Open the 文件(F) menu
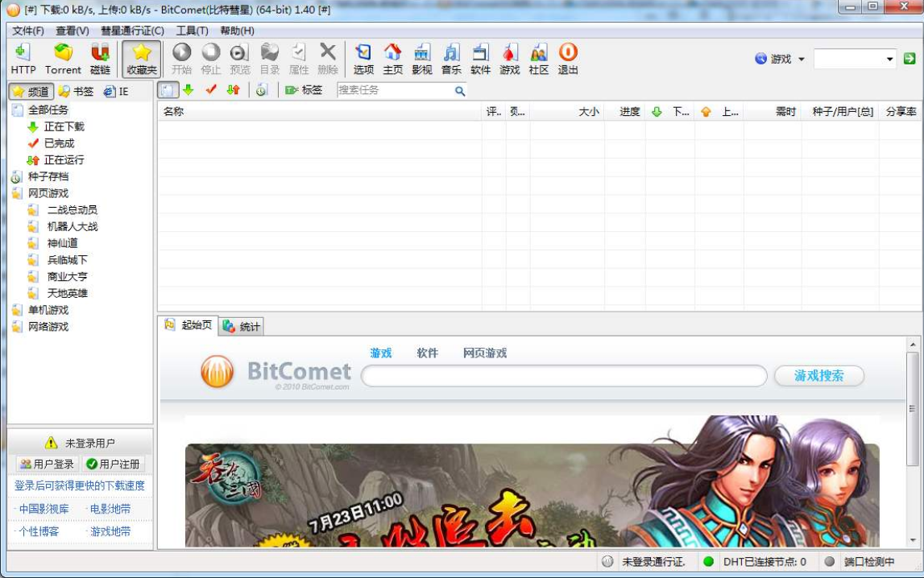Image resolution: width=924 pixels, height=578 pixels. [27, 31]
